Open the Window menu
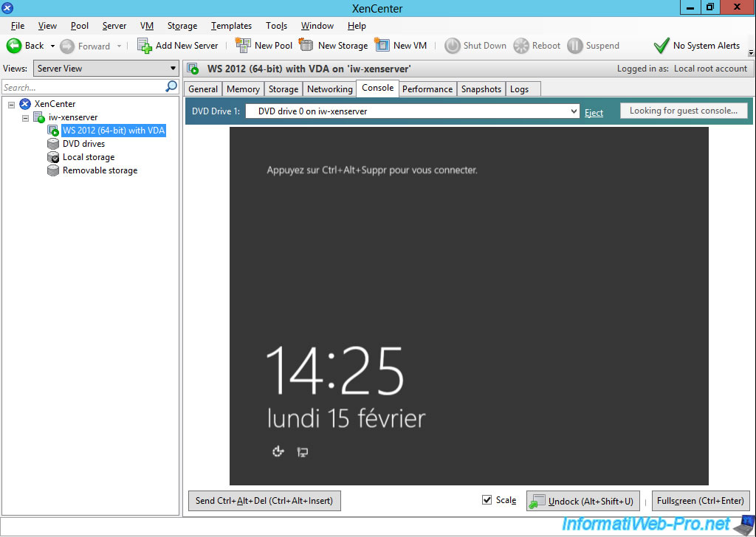This screenshot has width=756, height=537. (x=317, y=26)
